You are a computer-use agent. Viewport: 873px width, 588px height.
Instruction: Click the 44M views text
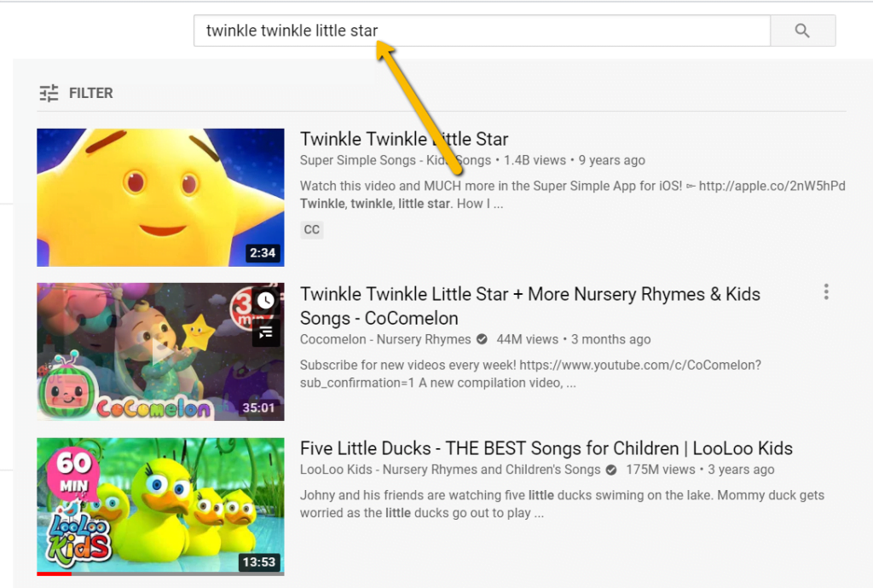(527, 339)
